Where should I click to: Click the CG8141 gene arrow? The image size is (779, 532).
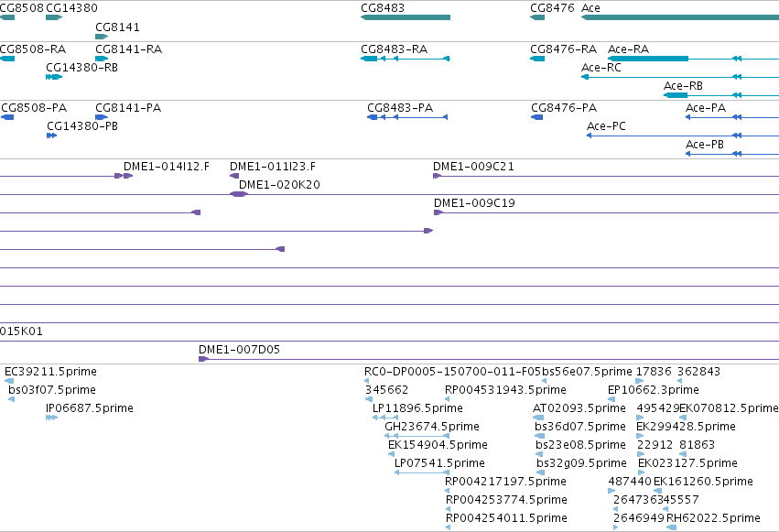[102, 37]
